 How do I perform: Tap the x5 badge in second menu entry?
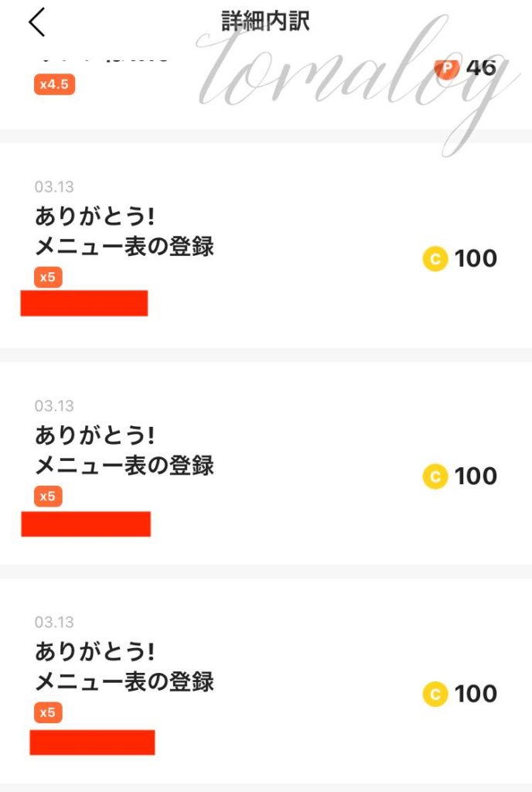pos(48,496)
